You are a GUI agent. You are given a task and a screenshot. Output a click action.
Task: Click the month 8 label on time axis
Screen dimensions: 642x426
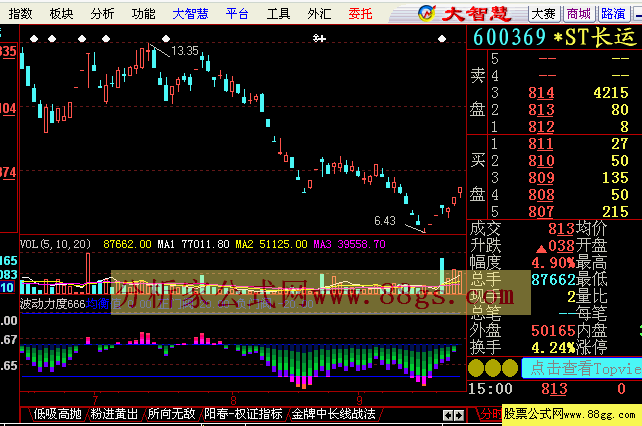pyautogui.click(x=233, y=400)
